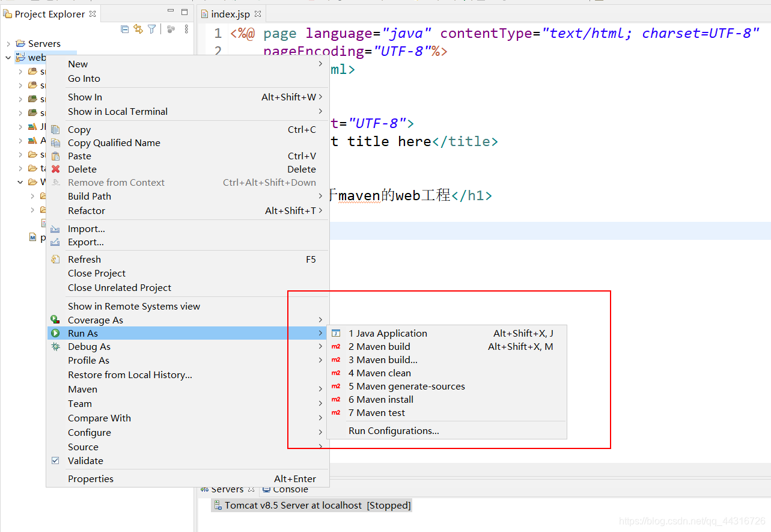Screen dimensions: 771x532
Task: Choose Go Into from the context menu
Action: point(187,79)
